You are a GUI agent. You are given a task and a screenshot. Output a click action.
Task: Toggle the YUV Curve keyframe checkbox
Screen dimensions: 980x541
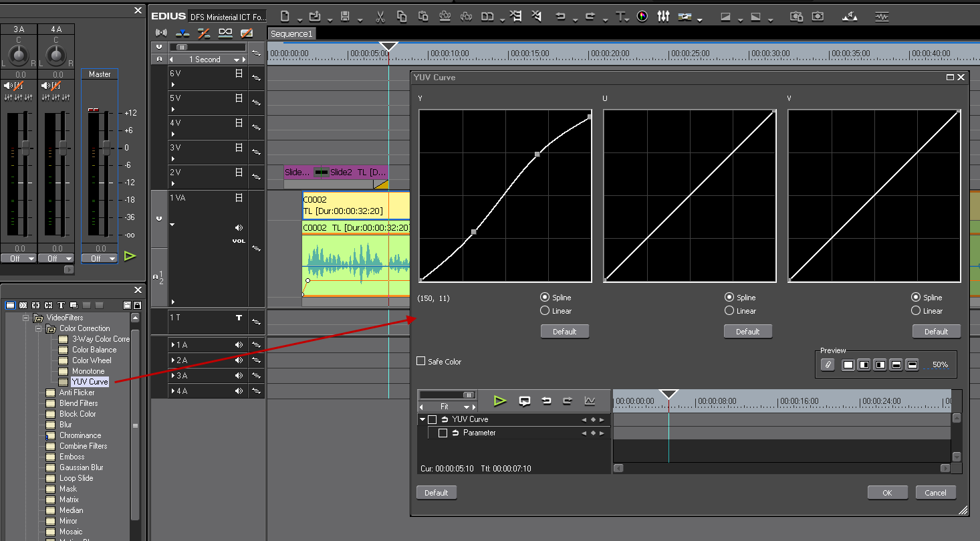pos(433,420)
